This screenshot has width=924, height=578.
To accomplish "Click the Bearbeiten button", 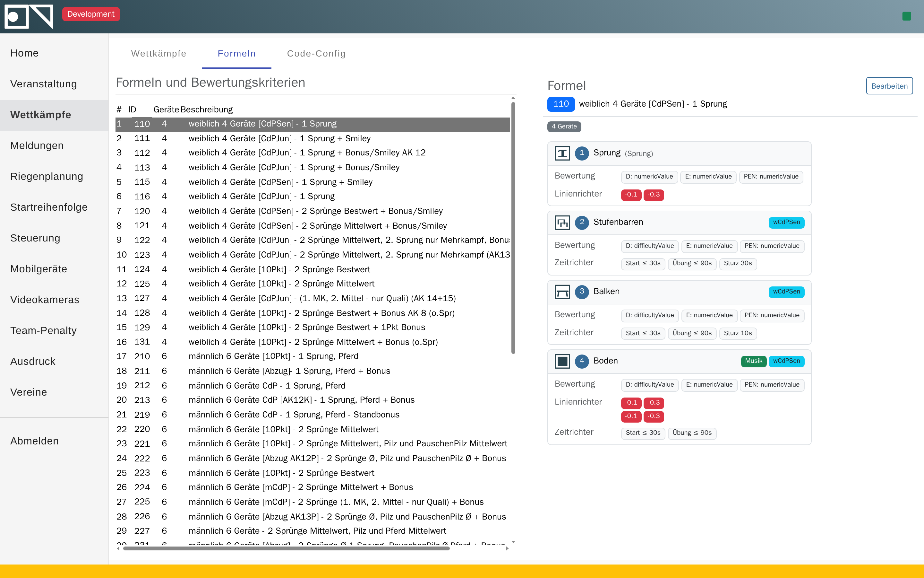I will tap(889, 86).
